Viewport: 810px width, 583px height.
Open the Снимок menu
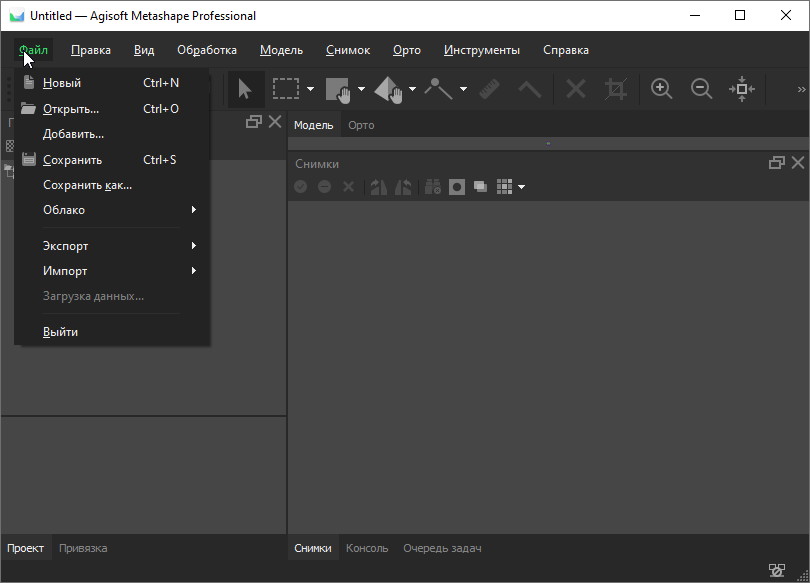click(x=348, y=50)
